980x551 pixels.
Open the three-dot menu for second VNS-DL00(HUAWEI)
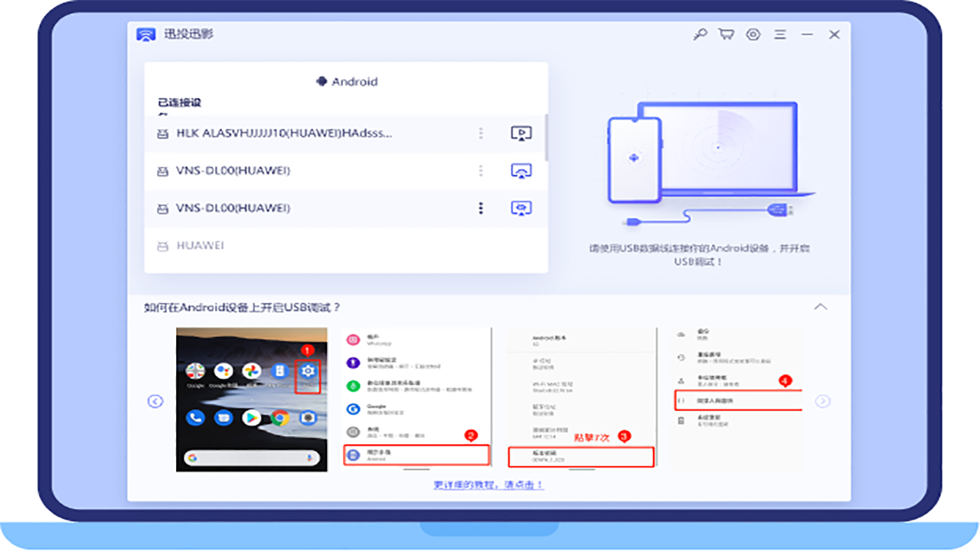coord(482,207)
